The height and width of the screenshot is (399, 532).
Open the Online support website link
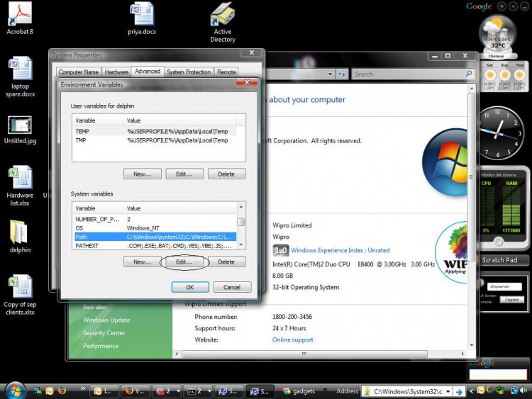tap(292, 339)
